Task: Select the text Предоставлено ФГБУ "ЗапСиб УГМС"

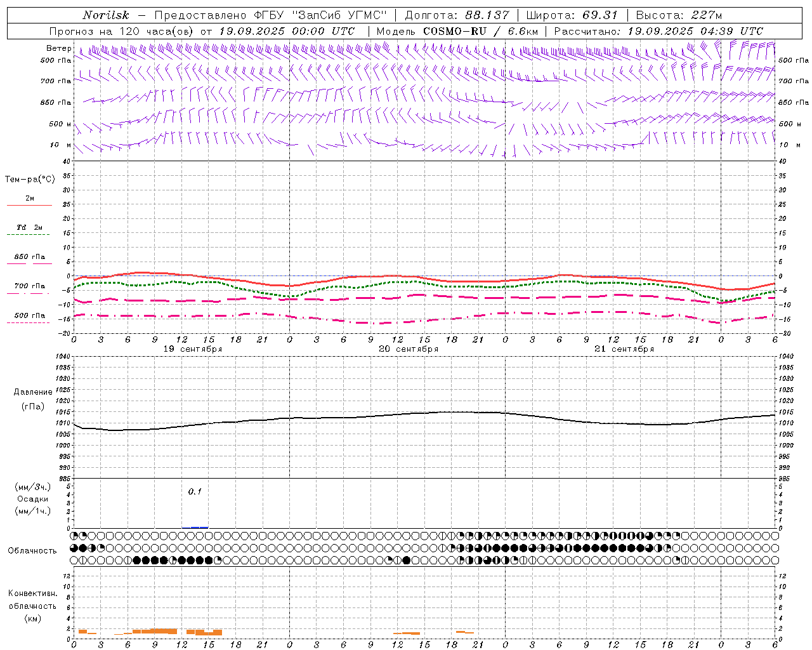Action: pyautogui.click(x=271, y=15)
